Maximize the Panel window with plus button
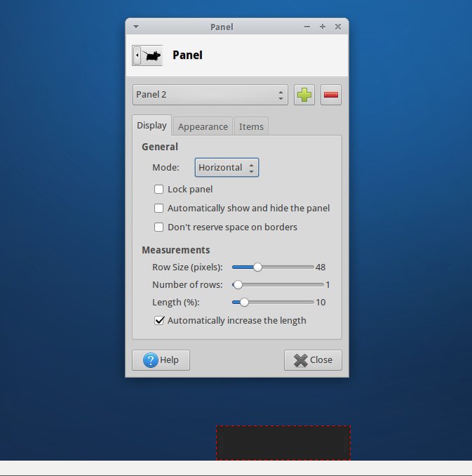The height and width of the screenshot is (476, 472). click(x=323, y=27)
